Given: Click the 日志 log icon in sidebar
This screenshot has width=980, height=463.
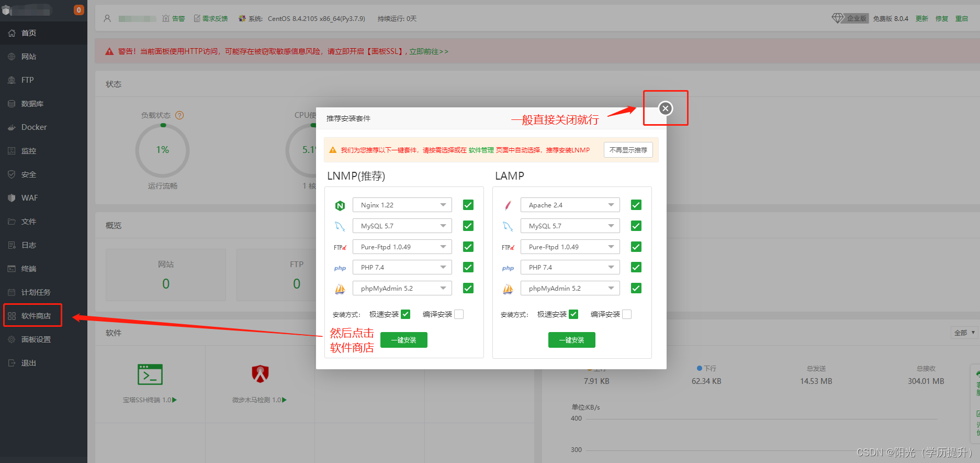Looking at the screenshot, I should click(12, 245).
